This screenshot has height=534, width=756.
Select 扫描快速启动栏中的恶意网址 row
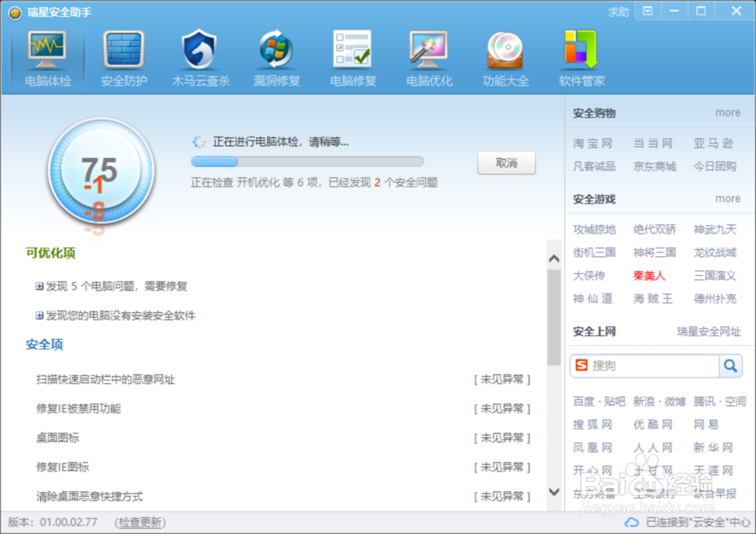click(283, 379)
